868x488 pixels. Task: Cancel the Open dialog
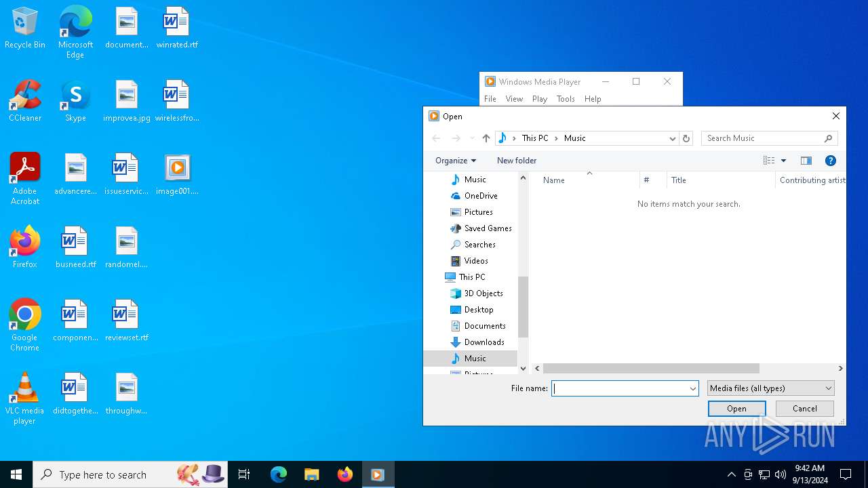click(x=805, y=409)
